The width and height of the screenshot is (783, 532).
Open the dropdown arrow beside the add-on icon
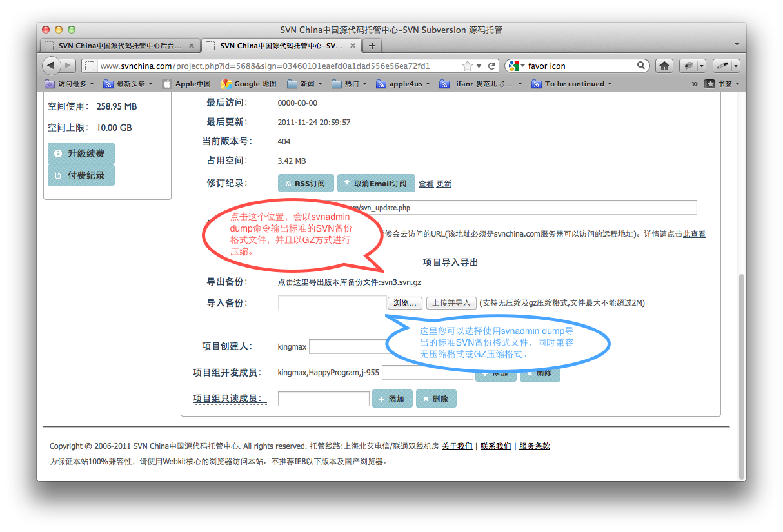point(702,66)
